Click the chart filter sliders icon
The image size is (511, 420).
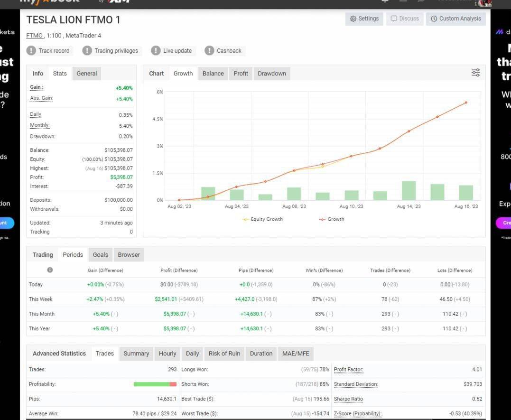475,73
